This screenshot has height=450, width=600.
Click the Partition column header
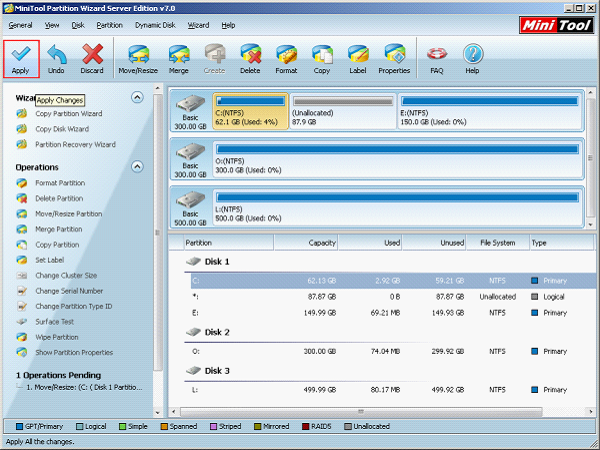pyautogui.click(x=228, y=243)
